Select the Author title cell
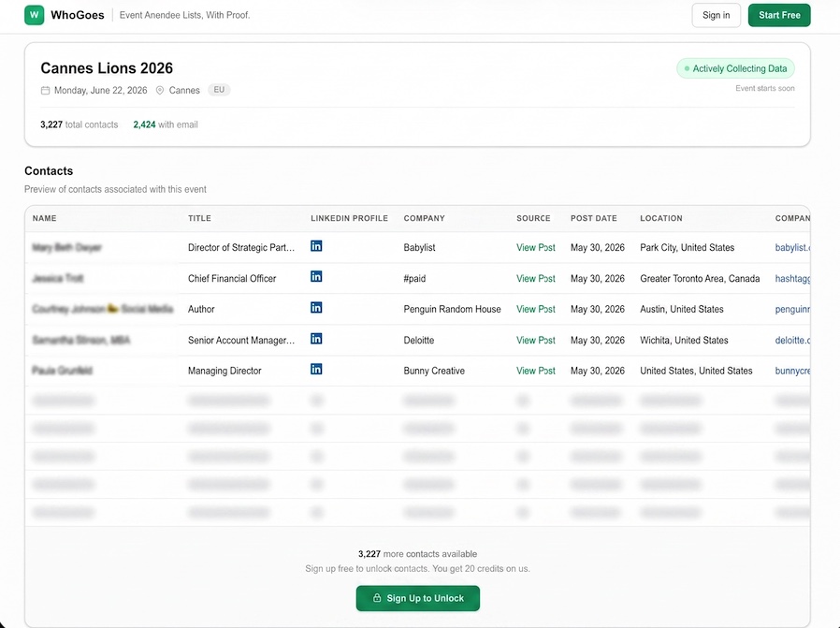The width and height of the screenshot is (840, 628). tap(201, 309)
